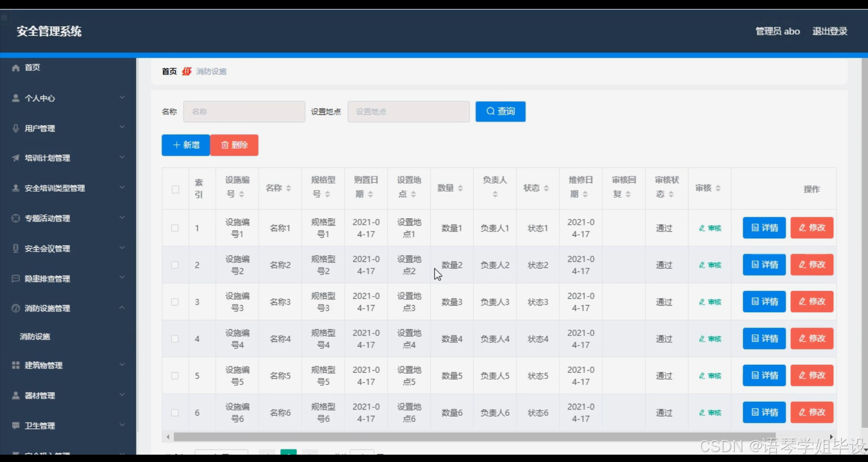Click the user icon beside 安全培训类型管理

pos(16,188)
